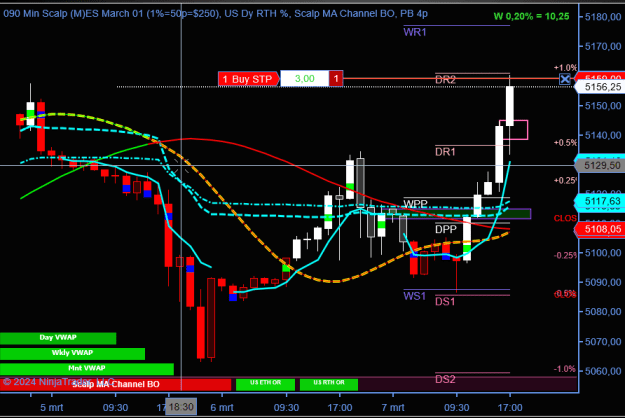Click the '7 mrt' date label
This screenshot has height=418, width=625.
coord(393,408)
